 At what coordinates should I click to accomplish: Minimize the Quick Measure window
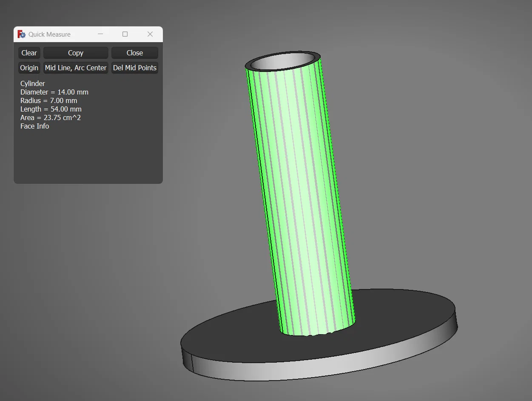(x=100, y=34)
